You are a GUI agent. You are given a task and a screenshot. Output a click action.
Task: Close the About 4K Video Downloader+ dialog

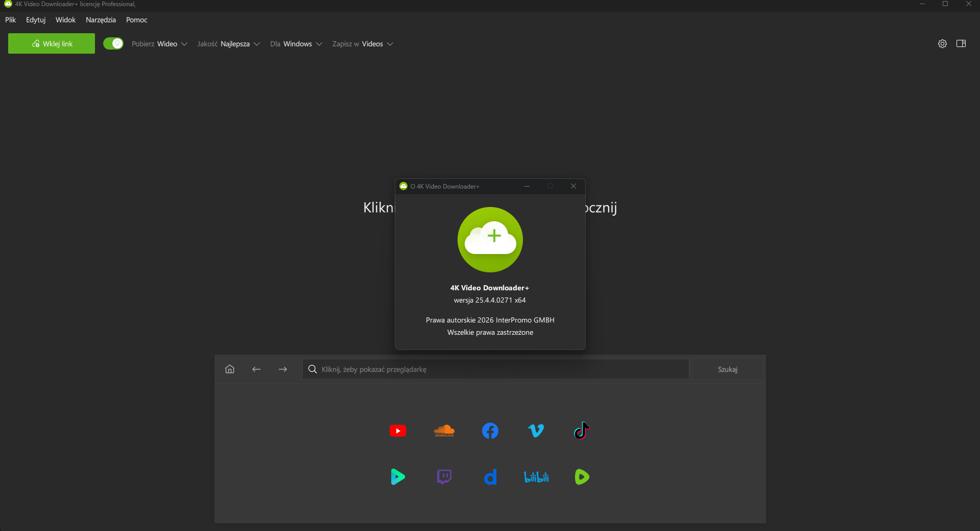[573, 186]
